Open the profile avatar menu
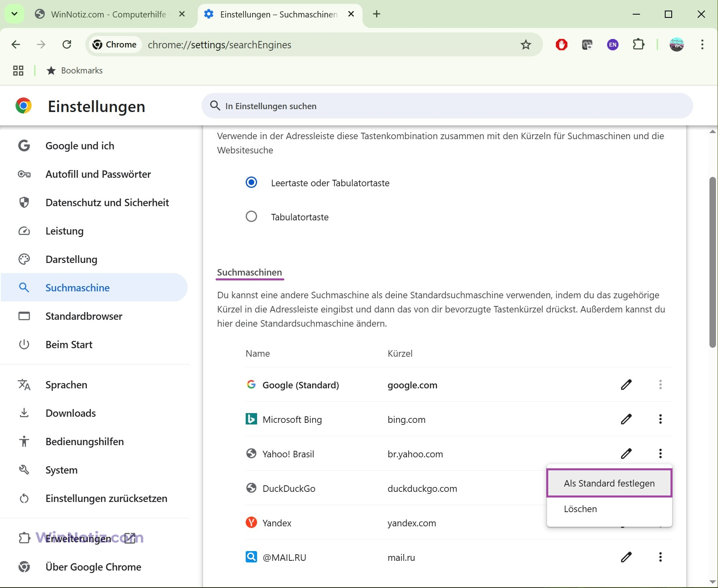 (677, 45)
